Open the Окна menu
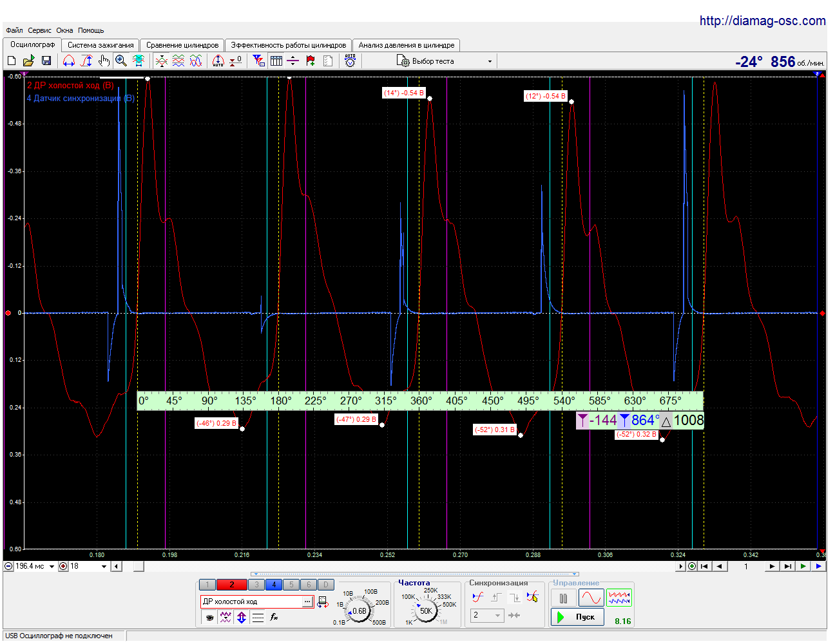The width and height of the screenshot is (835, 644). (x=64, y=30)
